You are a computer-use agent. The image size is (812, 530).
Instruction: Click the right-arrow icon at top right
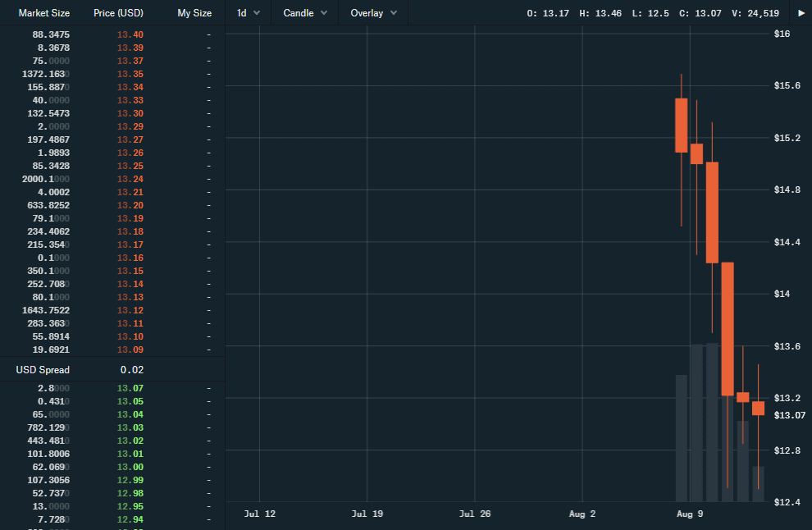(x=803, y=12)
